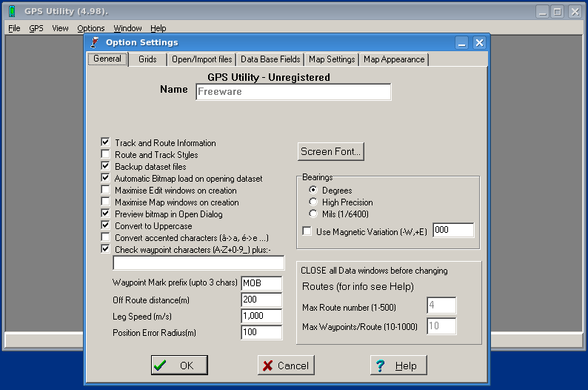Click the GPS Utility app icon in title bar
Viewport: 588px width, 390px height.
point(12,11)
